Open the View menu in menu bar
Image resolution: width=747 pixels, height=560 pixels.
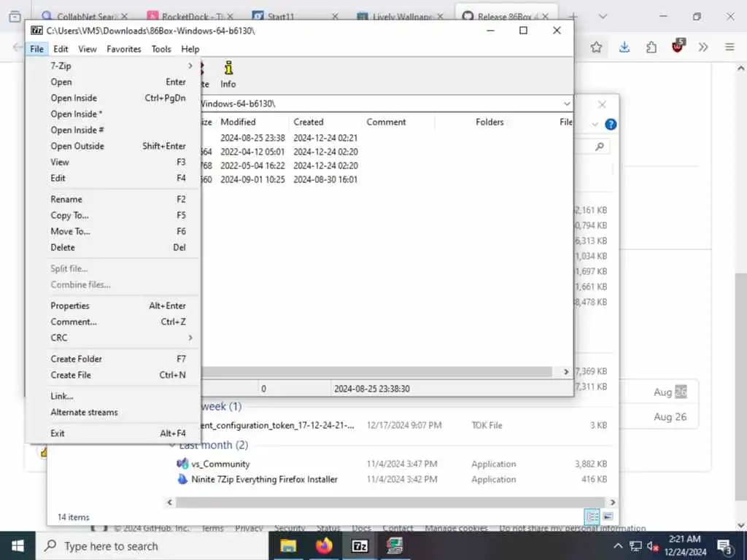tap(88, 49)
